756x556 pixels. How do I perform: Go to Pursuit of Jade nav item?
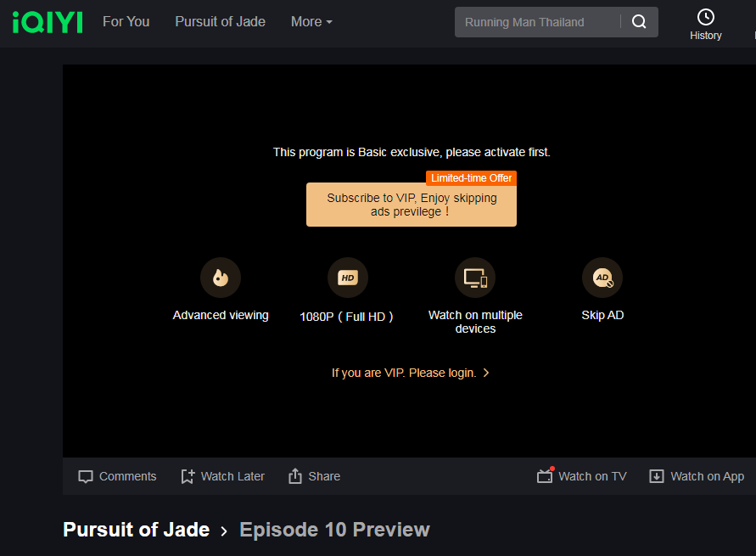tap(220, 22)
